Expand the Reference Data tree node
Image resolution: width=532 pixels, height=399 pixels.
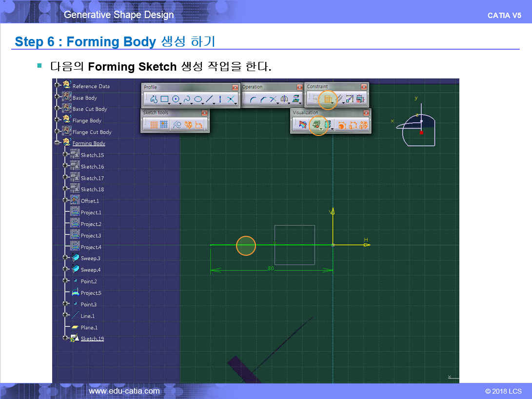pos(57,86)
